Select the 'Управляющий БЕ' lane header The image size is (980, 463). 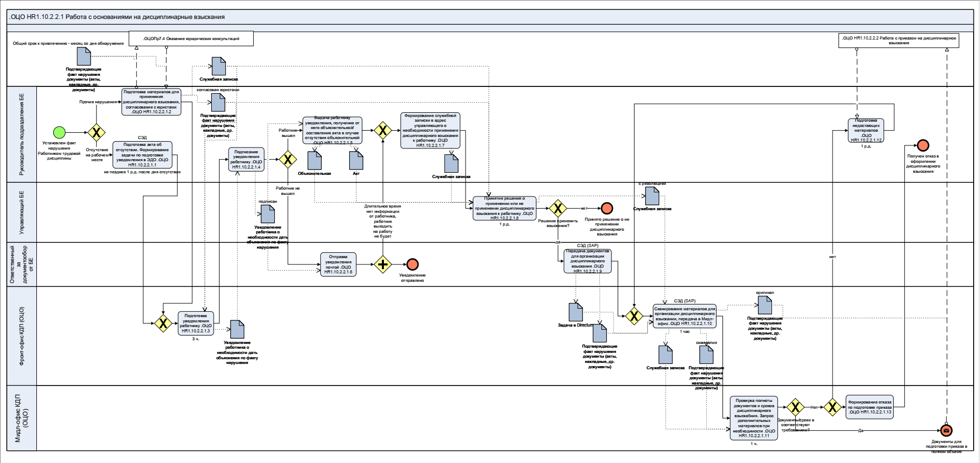click(x=22, y=212)
